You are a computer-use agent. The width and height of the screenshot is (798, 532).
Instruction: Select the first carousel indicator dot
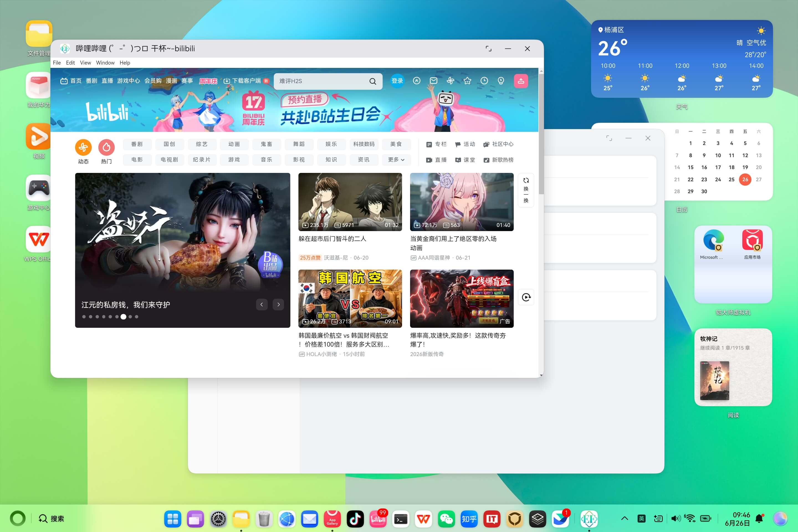[x=84, y=316]
